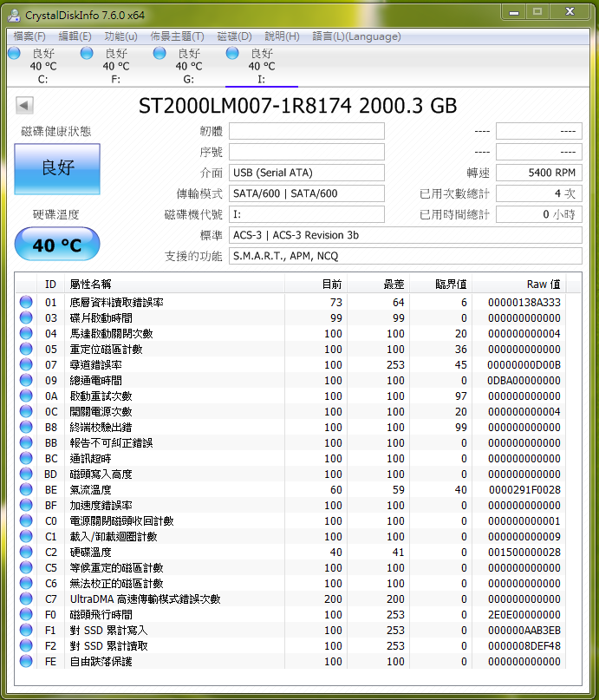Screen dimensions: 599x700
Task: Click the 0 小時 power-on hours field
Action: [539, 214]
